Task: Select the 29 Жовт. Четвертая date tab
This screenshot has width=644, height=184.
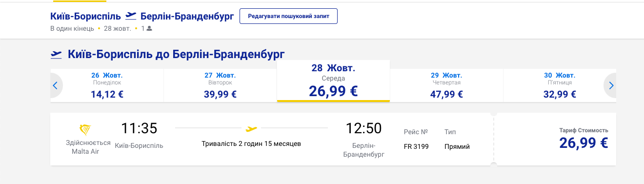Action: (446, 85)
